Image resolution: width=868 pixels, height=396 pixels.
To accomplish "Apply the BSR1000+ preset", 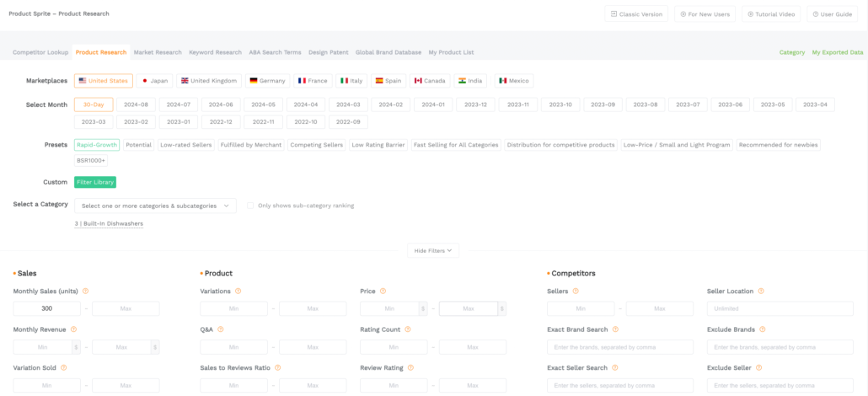I will [91, 161].
